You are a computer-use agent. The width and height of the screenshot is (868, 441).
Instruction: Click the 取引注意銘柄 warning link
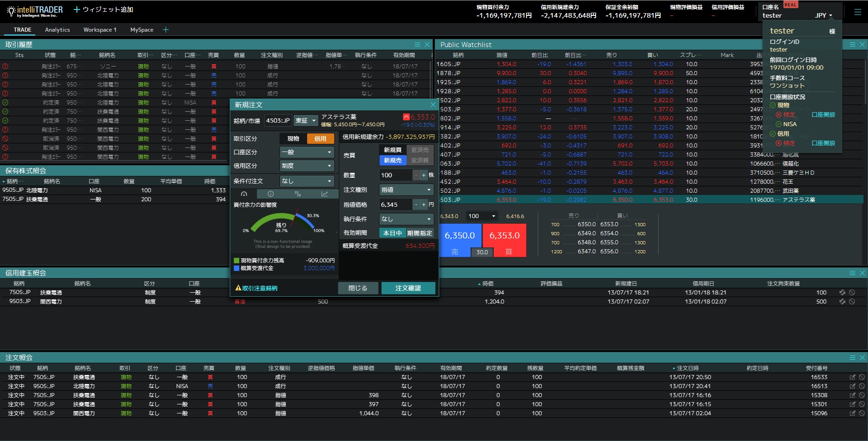click(x=256, y=288)
